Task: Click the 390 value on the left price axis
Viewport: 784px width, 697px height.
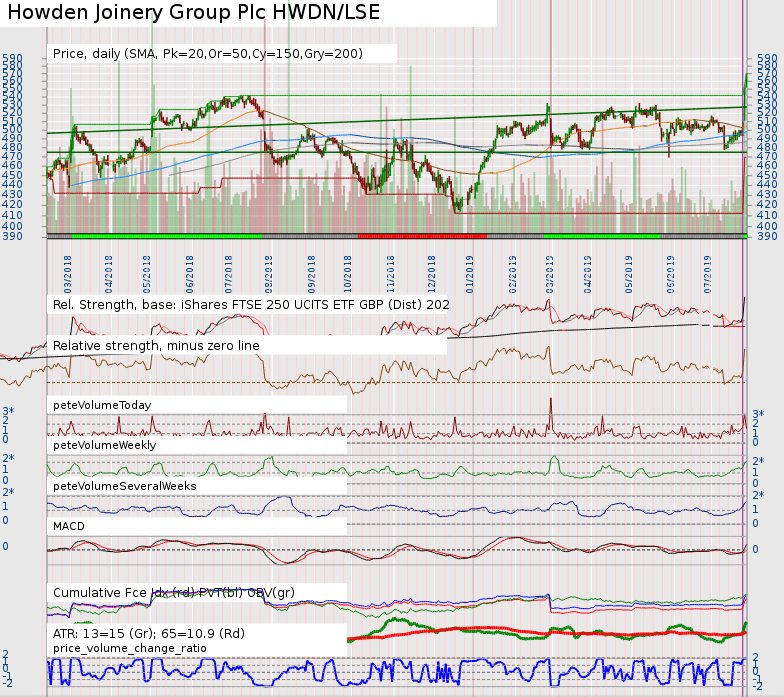Action: point(12,236)
